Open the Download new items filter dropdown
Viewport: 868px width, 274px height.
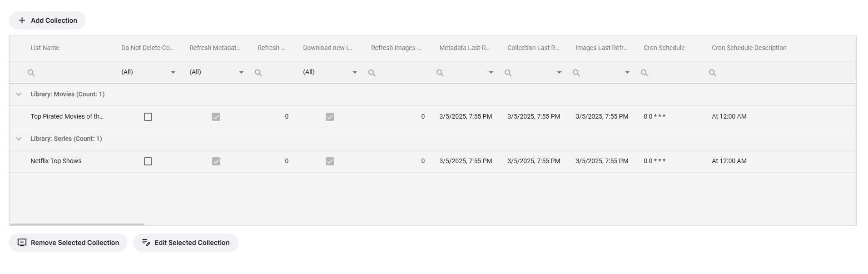click(x=355, y=73)
